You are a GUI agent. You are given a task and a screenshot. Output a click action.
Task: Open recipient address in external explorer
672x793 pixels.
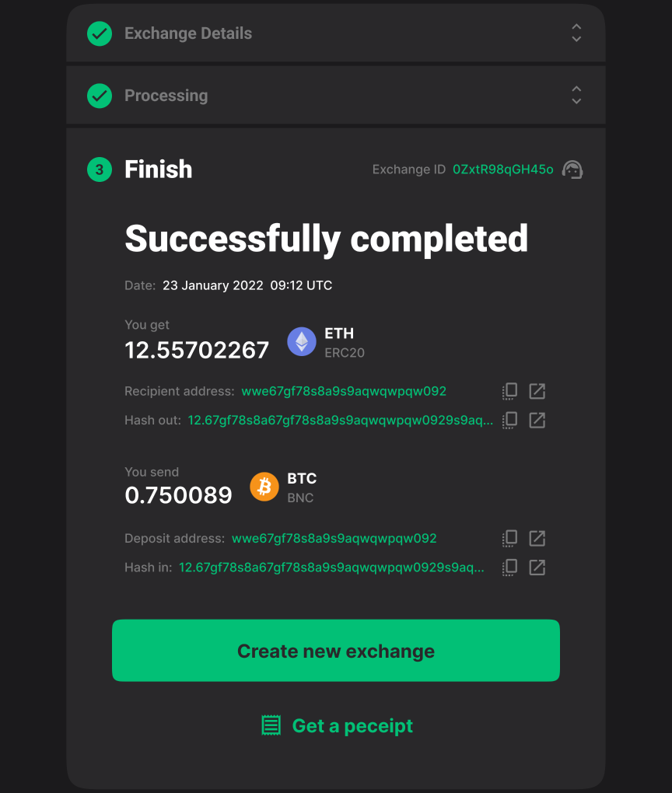(537, 391)
